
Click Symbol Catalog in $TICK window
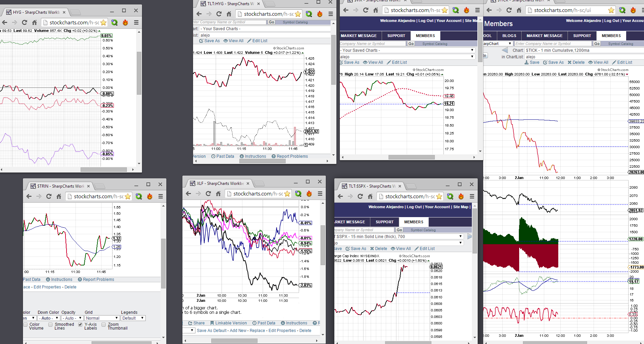point(621,44)
